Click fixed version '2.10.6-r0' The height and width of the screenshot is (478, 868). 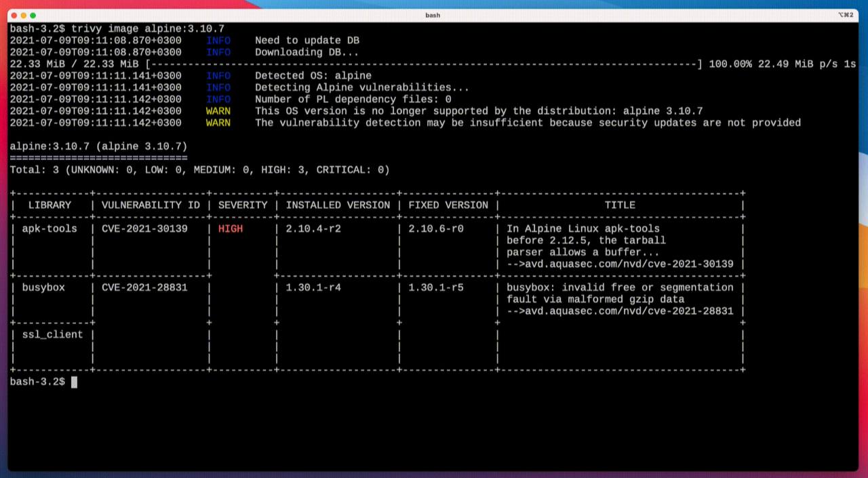(436, 228)
